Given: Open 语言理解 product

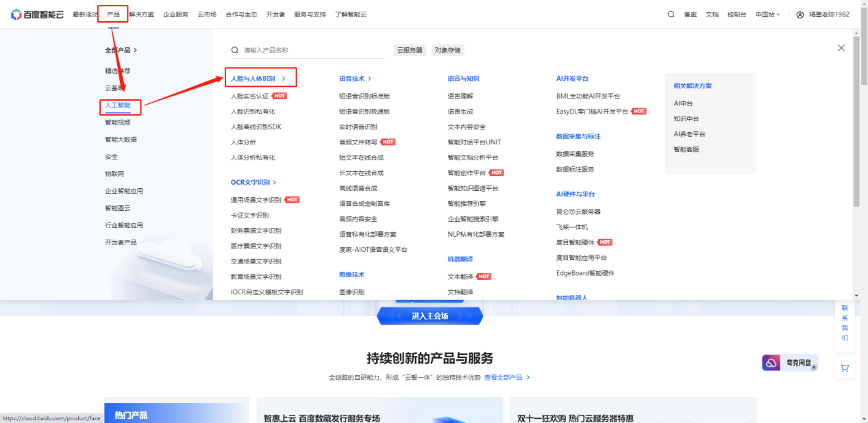Looking at the screenshot, I should click(460, 97).
